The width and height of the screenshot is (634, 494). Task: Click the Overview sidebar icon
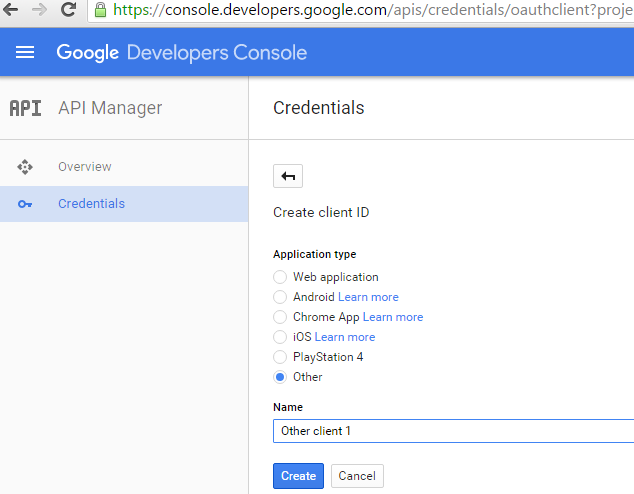tap(25, 167)
